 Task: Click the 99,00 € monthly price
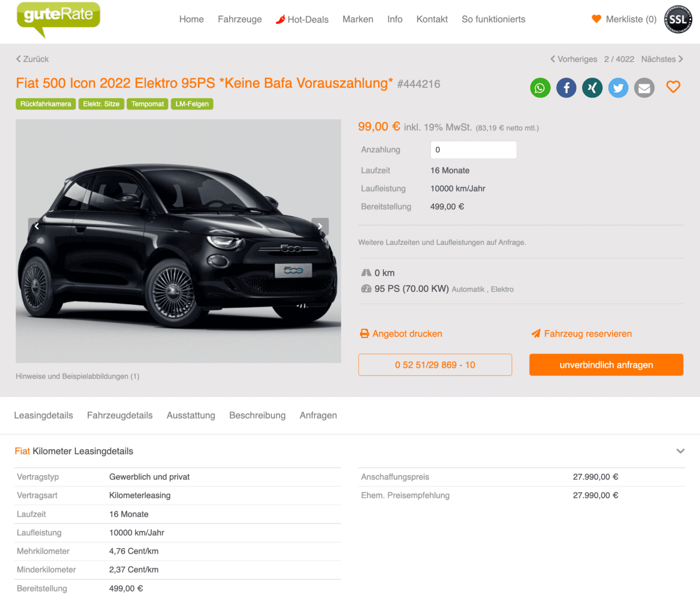[x=379, y=126]
